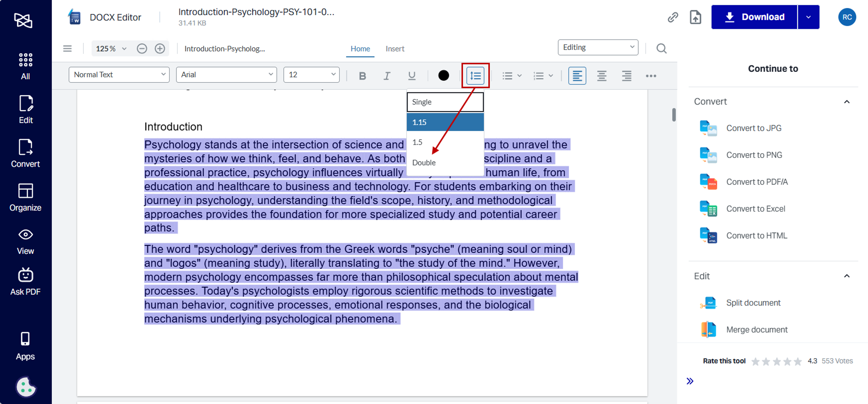Align text left
868x404 pixels.
pyautogui.click(x=577, y=76)
